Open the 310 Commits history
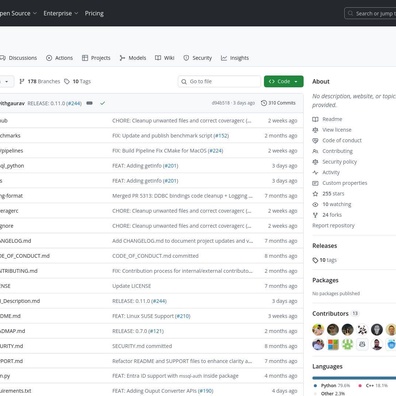The image size is (396, 396). [x=278, y=103]
